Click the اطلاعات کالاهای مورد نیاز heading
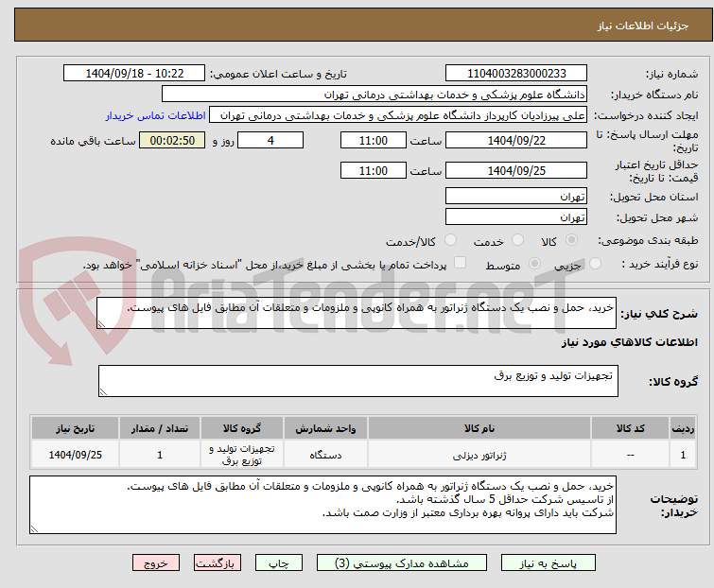Screen dimensions: 714x588 630,342
